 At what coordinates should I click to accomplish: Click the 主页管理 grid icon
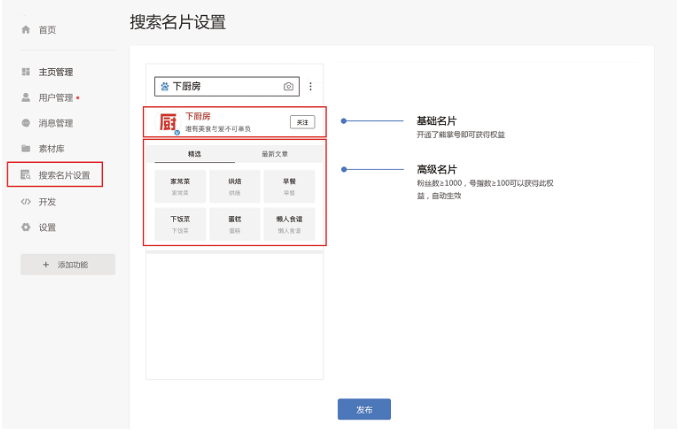[x=26, y=72]
